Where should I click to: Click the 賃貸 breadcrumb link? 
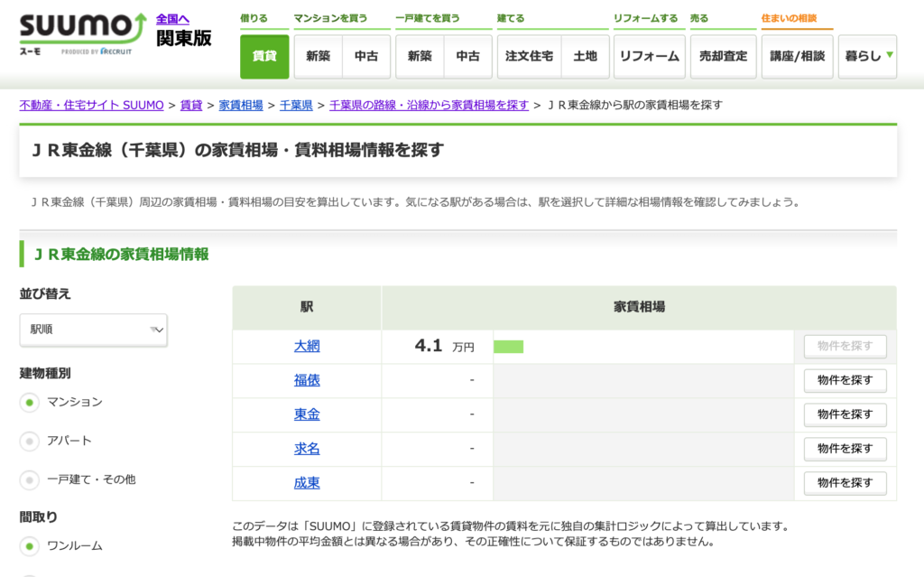pos(191,105)
